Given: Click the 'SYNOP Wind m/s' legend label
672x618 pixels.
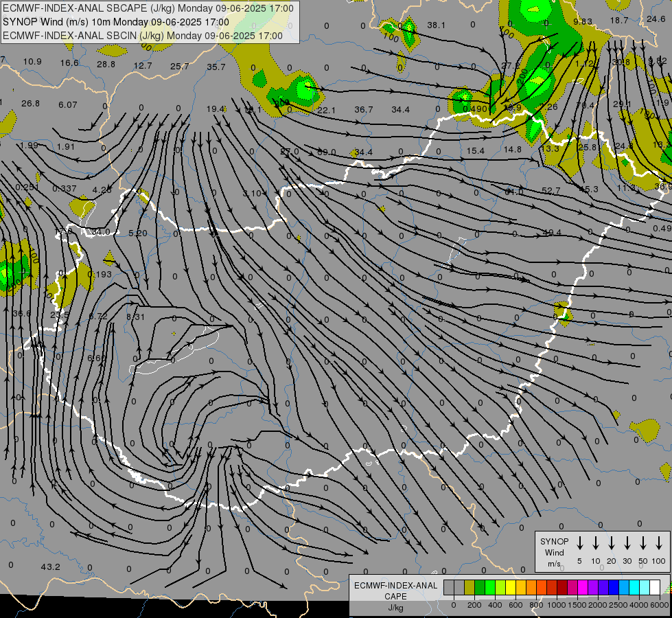Looking at the screenshot, I should point(554,552).
